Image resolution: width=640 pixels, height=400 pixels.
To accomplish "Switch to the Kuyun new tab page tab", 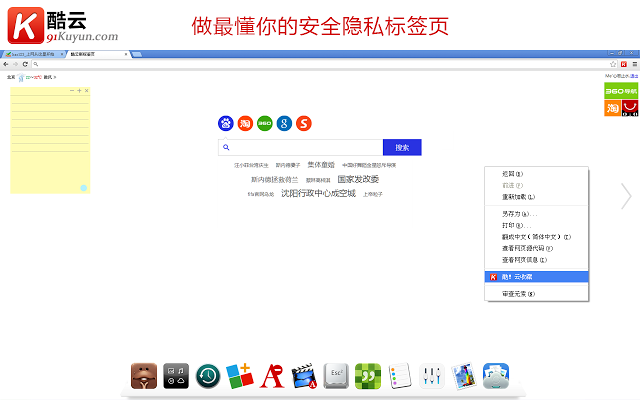I will (x=97, y=54).
